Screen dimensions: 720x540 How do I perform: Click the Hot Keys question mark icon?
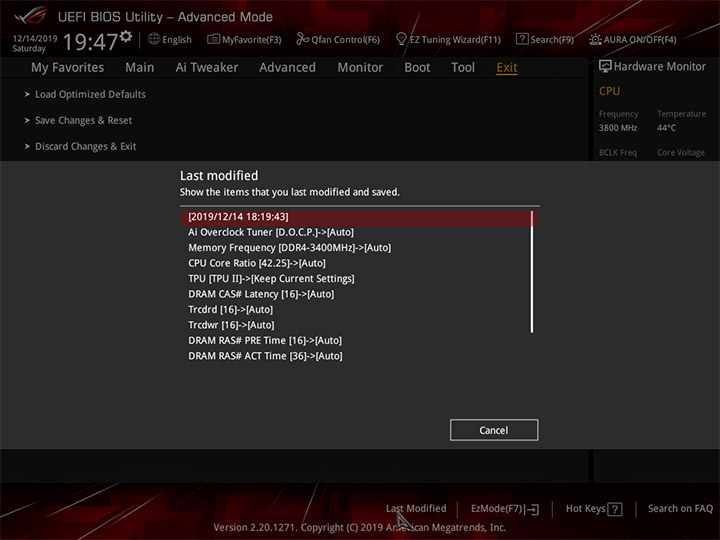point(615,509)
